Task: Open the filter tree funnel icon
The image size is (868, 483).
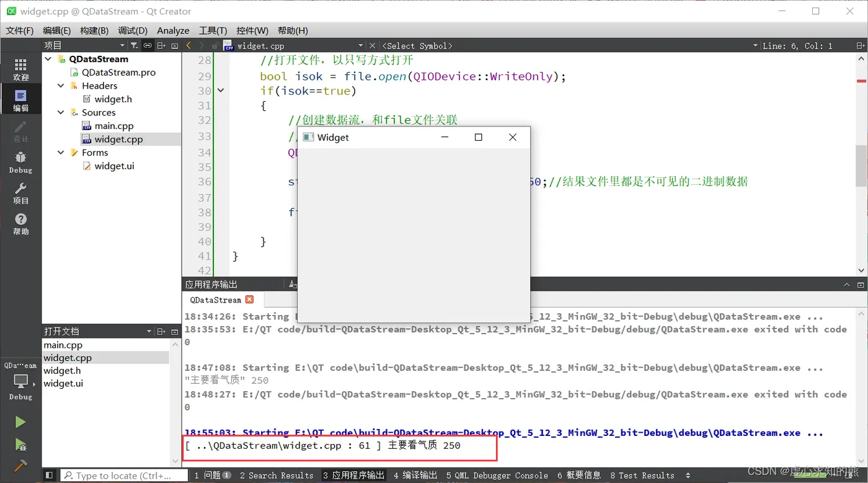Action: click(x=134, y=45)
